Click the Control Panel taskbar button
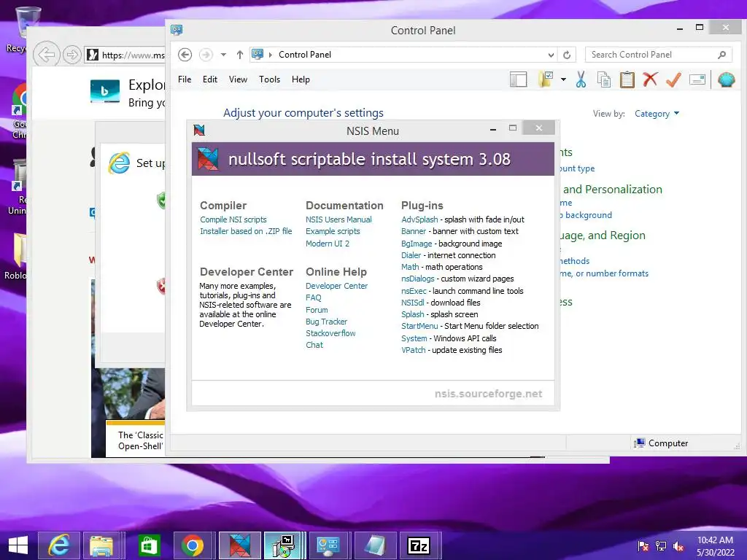 tap(328, 545)
